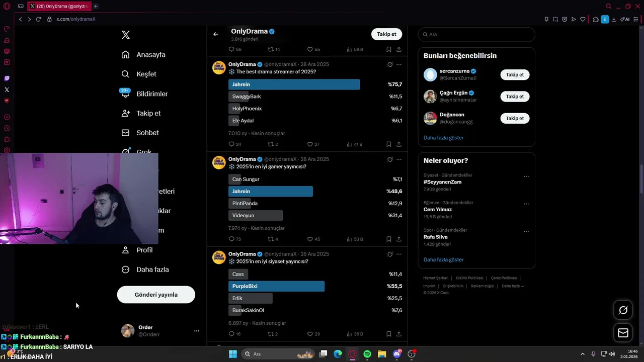View 53 B analytics on gamer poll
This screenshot has height=362, width=644.
pyautogui.click(x=355, y=239)
